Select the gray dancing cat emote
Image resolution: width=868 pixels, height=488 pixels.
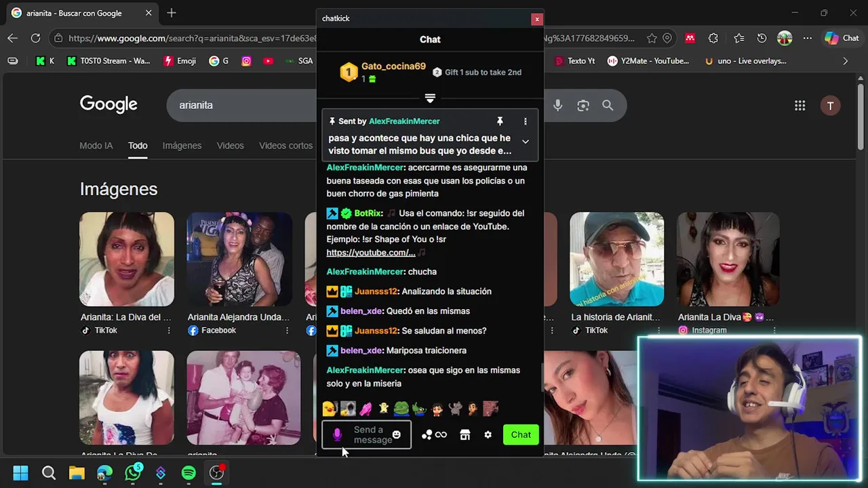455,409
